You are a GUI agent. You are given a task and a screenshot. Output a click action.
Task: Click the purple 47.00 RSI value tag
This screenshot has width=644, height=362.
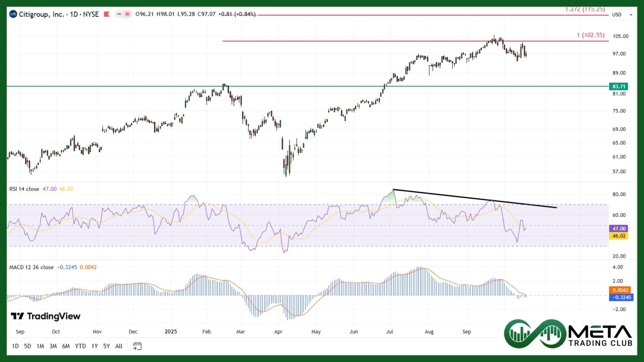pyautogui.click(x=619, y=229)
